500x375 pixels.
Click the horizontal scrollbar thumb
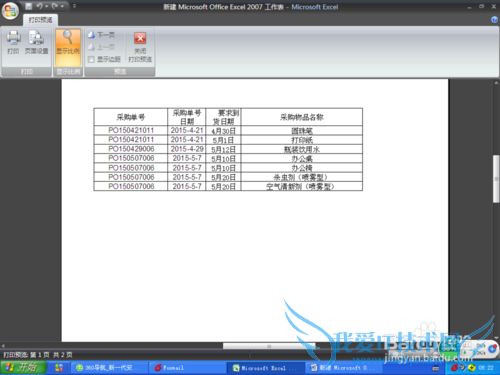(x=269, y=346)
